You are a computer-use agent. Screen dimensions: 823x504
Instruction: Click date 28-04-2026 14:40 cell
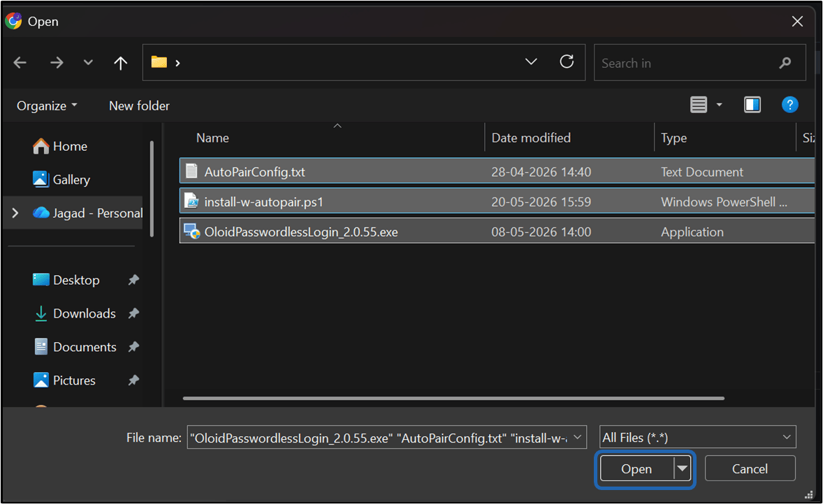541,172
